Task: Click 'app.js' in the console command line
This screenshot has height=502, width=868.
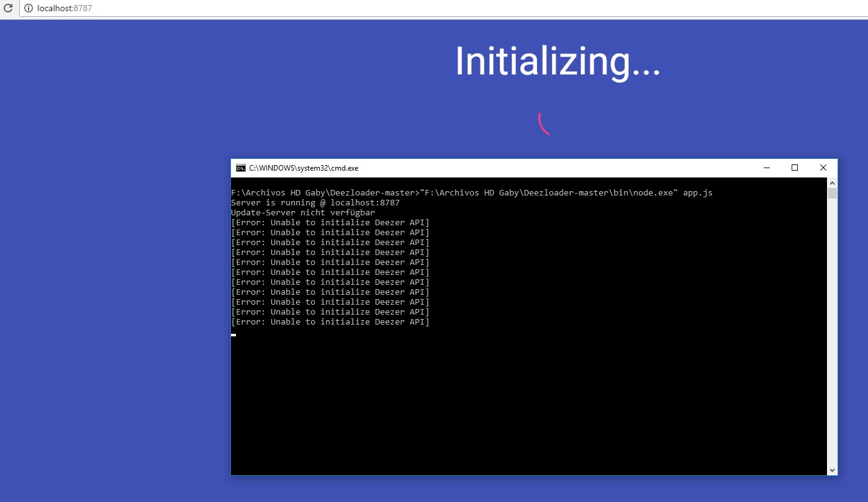Action: [697, 193]
